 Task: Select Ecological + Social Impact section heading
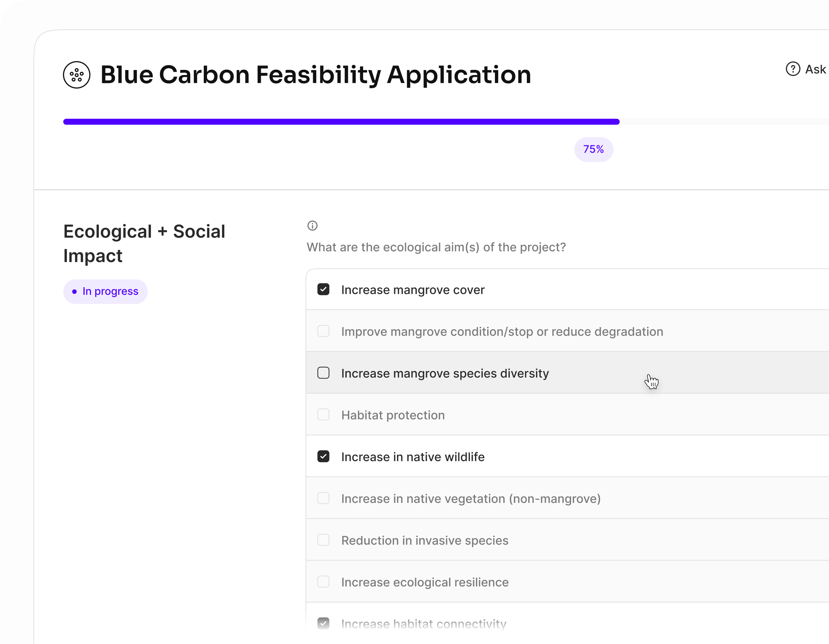click(144, 243)
